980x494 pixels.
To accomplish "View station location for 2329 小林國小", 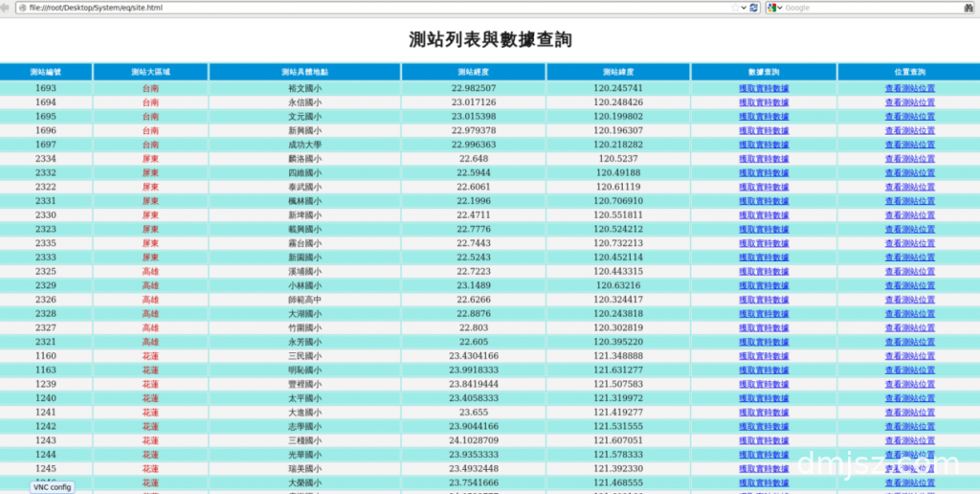I will click(909, 285).
